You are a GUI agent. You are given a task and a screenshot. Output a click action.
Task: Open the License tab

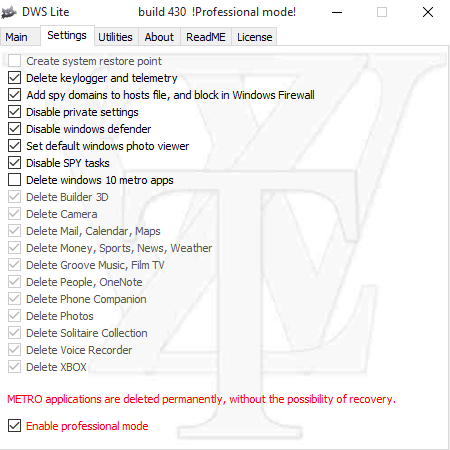point(255,37)
